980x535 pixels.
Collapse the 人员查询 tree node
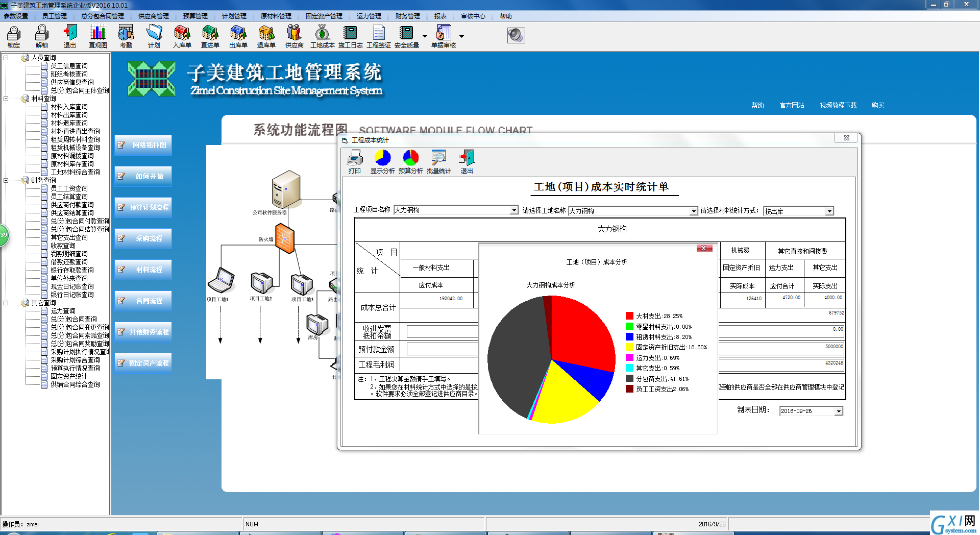pos(6,58)
